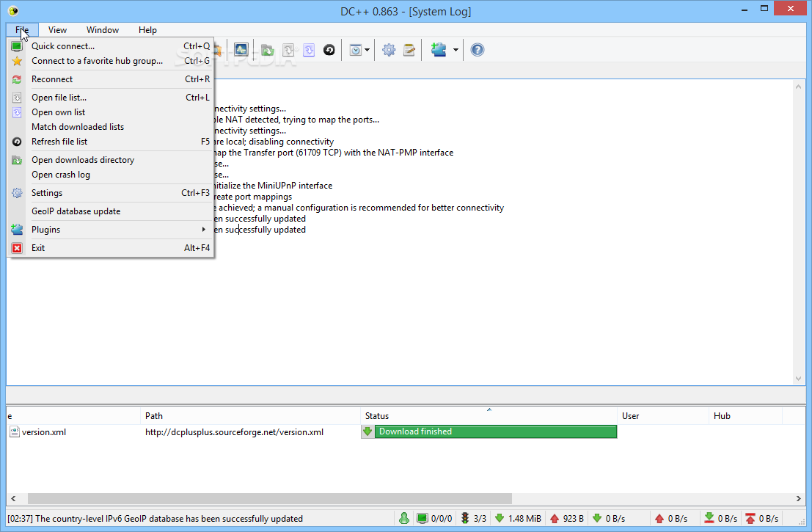This screenshot has height=532, width=812.
Task: Open Help with the question mark icon
Action: click(x=477, y=50)
